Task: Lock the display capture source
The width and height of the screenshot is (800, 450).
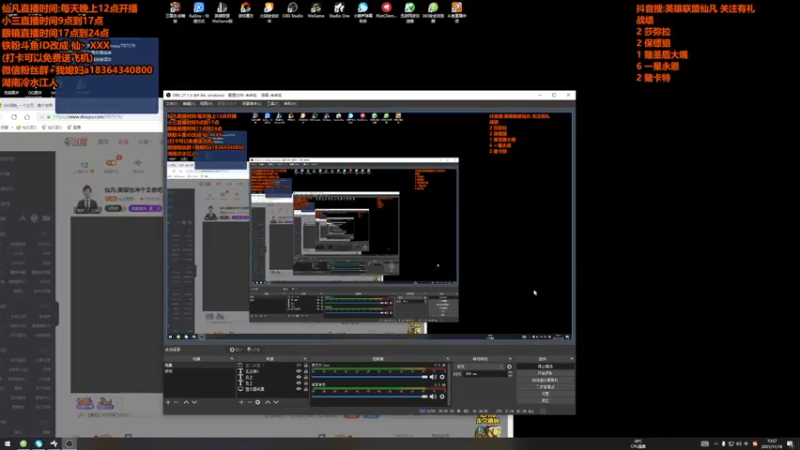Action: (306, 389)
